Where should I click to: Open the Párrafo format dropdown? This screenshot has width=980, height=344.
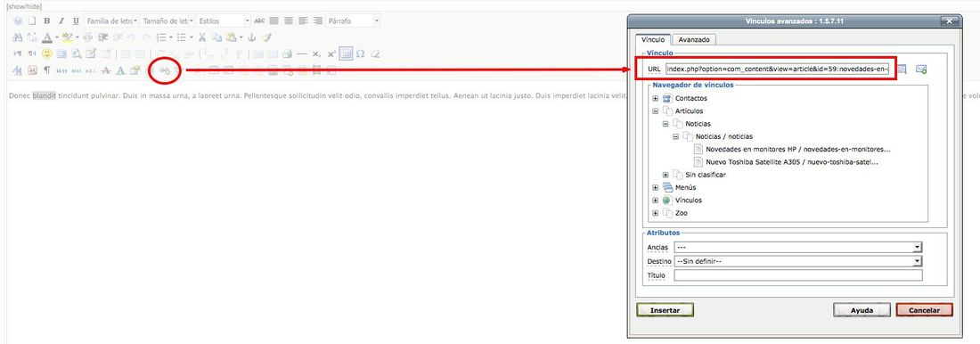click(353, 20)
